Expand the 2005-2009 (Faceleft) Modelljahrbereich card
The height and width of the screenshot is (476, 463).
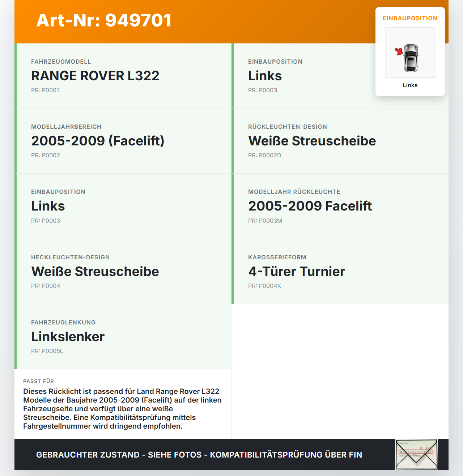click(98, 141)
